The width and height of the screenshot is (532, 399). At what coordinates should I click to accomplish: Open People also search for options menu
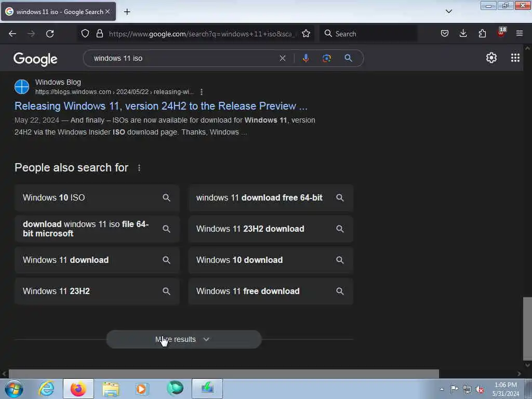(x=139, y=168)
